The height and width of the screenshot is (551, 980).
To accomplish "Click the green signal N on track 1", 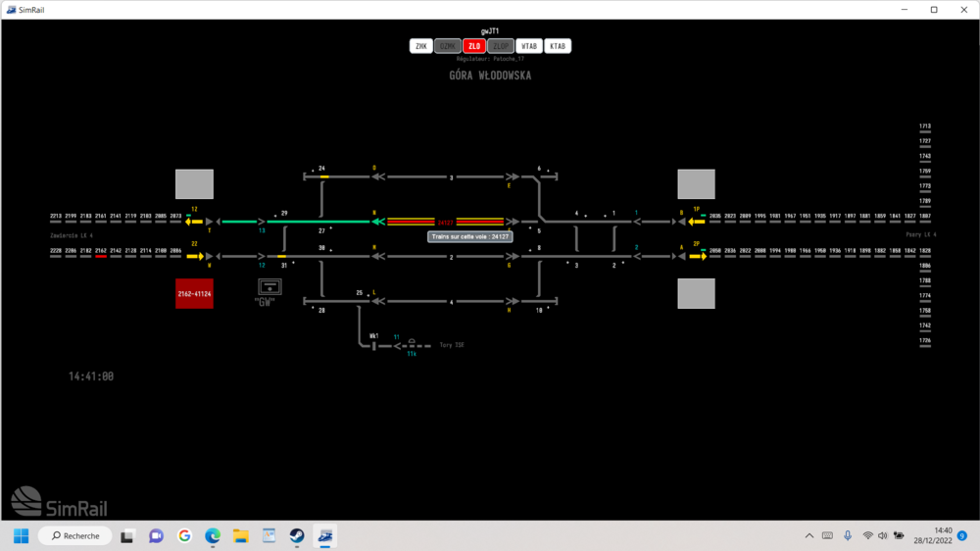I will 375,222.
